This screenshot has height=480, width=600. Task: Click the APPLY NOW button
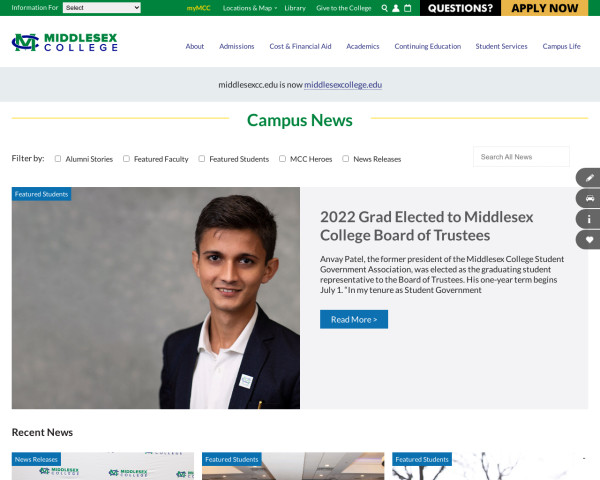point(545,8)
